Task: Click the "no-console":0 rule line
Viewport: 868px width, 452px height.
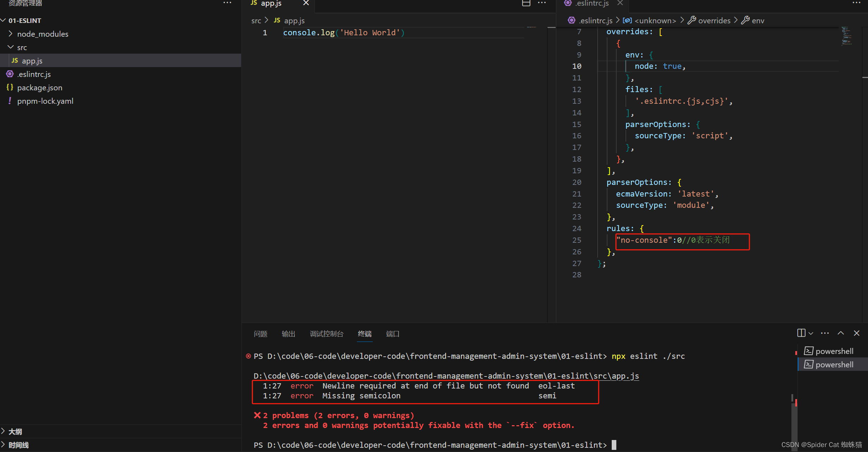Action: tap(673, 240)
